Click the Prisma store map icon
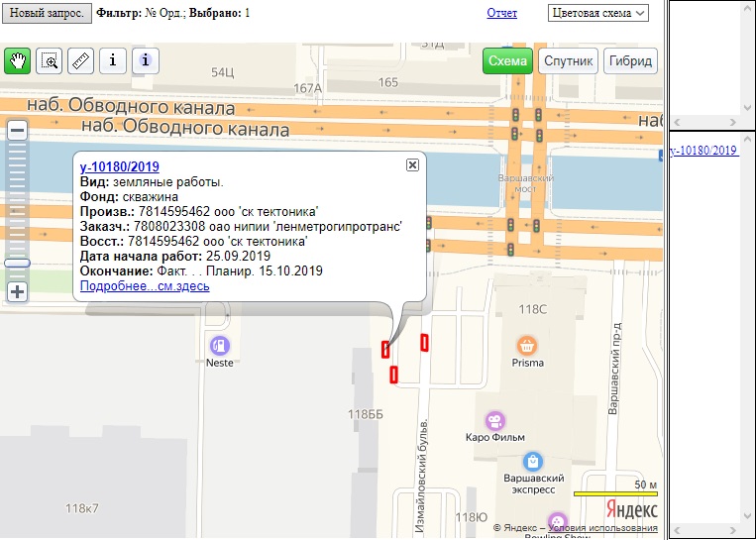Image resolution: width=756 pixels, height=540 pixels. click(527, 345)
